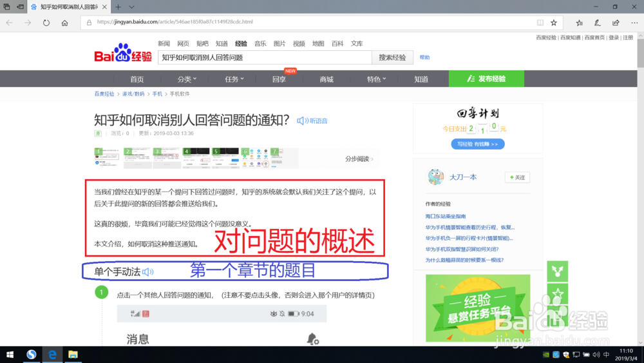Viewport: 644px width, 363px height.
Task: Open breadcrumb 游戏/数码
Action: click(133, 94)
